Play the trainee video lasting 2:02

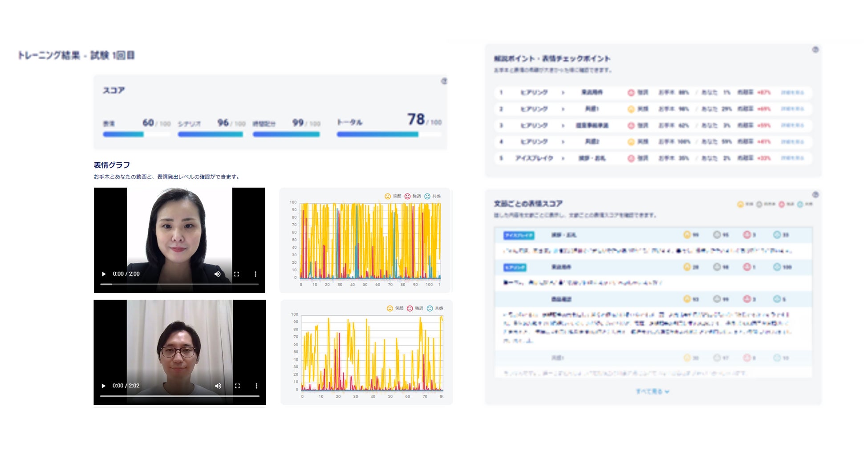point(104,386)
